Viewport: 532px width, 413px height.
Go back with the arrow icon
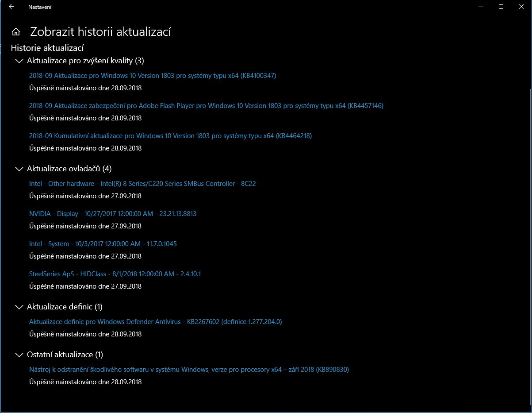tap(11, 7)
